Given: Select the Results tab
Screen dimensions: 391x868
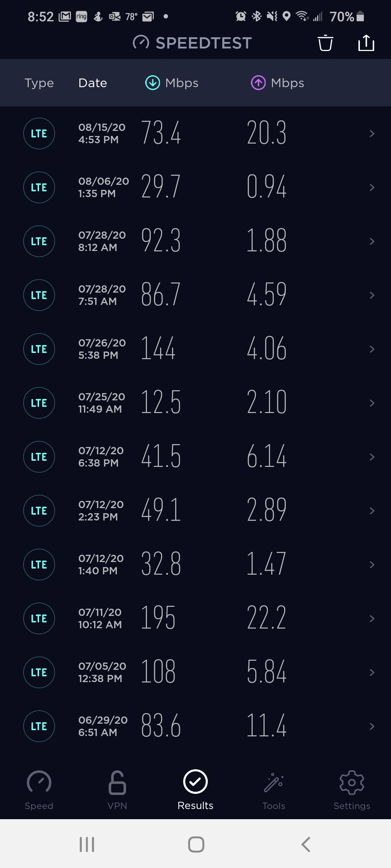Looking at the screenshot, I should point(195,791).
